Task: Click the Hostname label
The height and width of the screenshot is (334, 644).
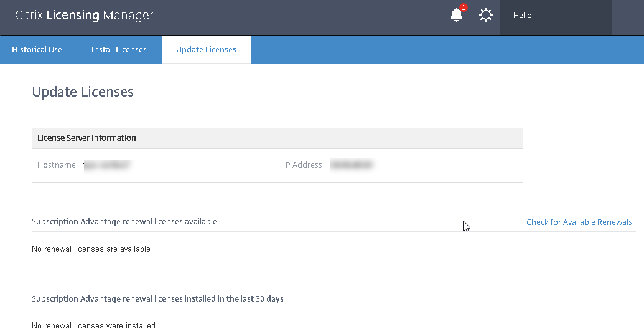Action: point(56,165)
